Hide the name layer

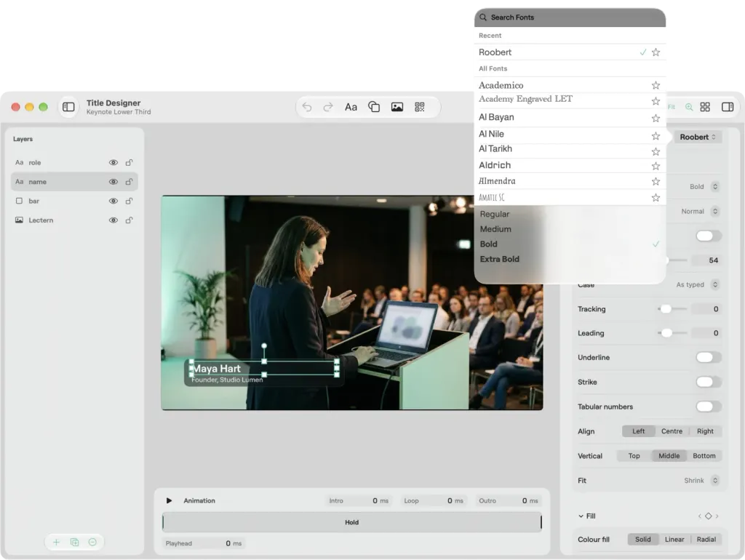point(113,182)
